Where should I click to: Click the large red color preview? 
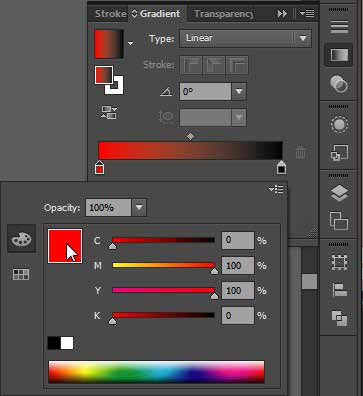pos(65,246)
